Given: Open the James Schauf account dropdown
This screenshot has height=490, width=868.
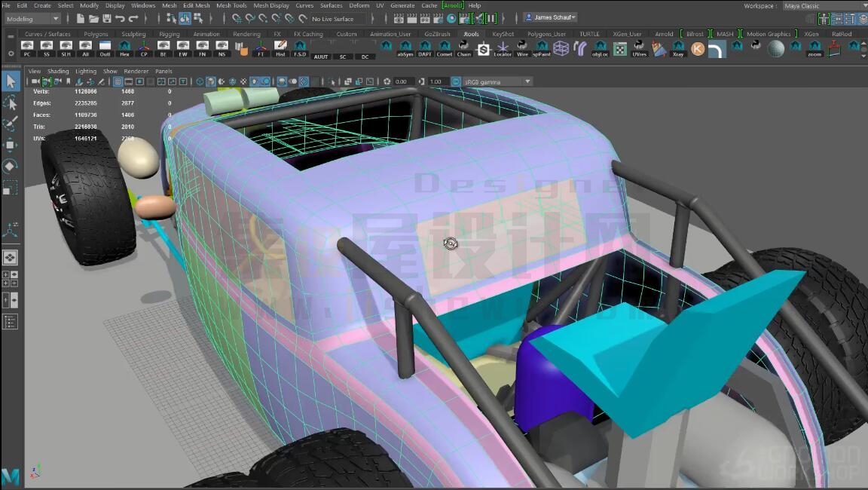Looking at the screenshot, I should (551, 18).
